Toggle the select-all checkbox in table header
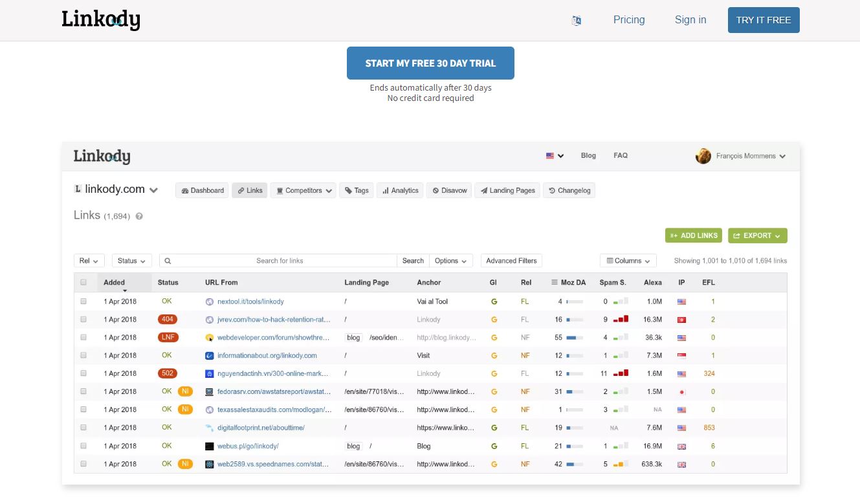This screenshot has width=860, height=504. coord(83,282)
